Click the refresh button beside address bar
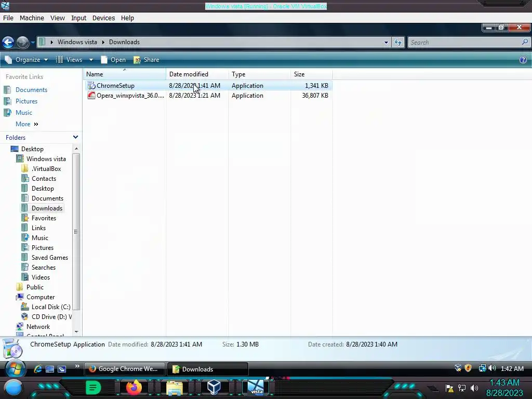Image resolution: width=532 pixels, height=399 pixels. pos(397,42)
